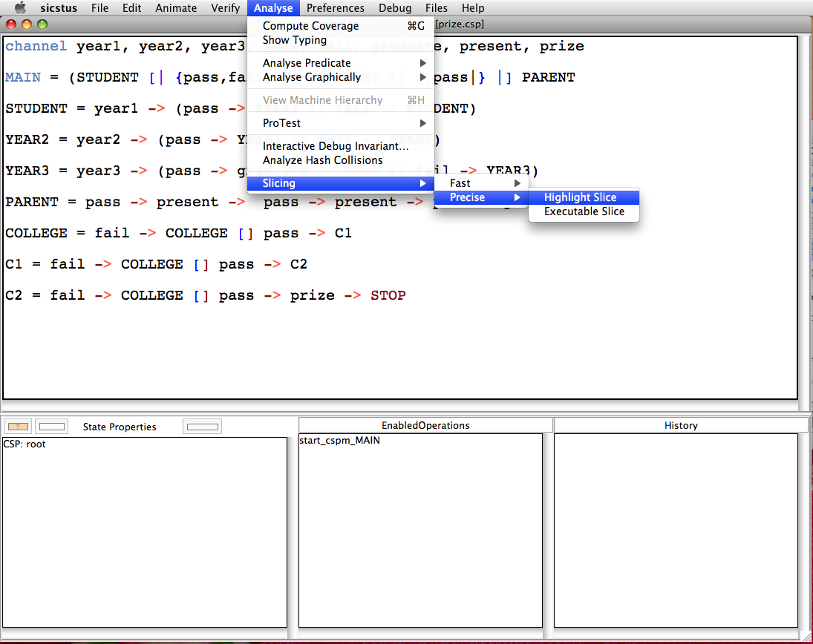Image resolution: width=813 pixels, height=644 pixels.
Task: Select Executable Slice menu entry
Action: coord(584,211)
